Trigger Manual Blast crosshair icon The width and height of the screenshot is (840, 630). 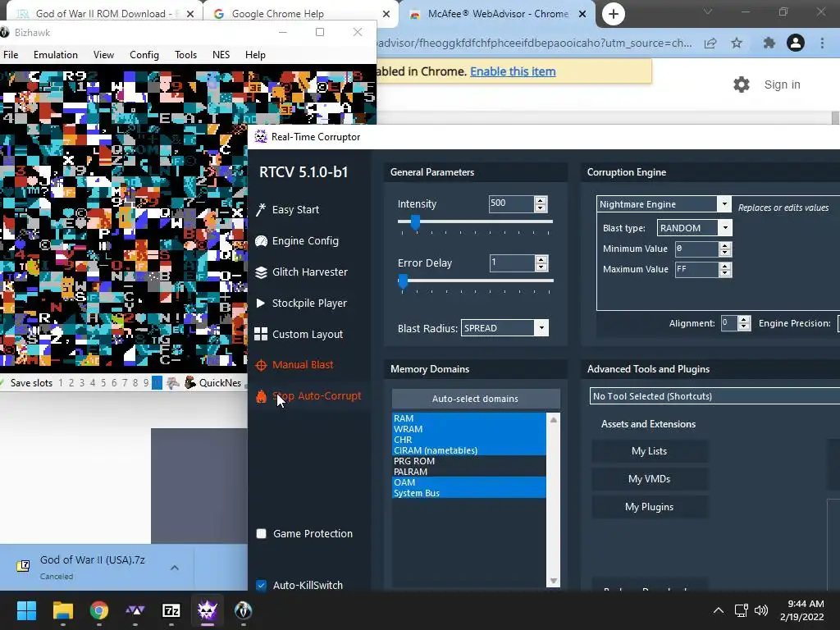(261, 365)
